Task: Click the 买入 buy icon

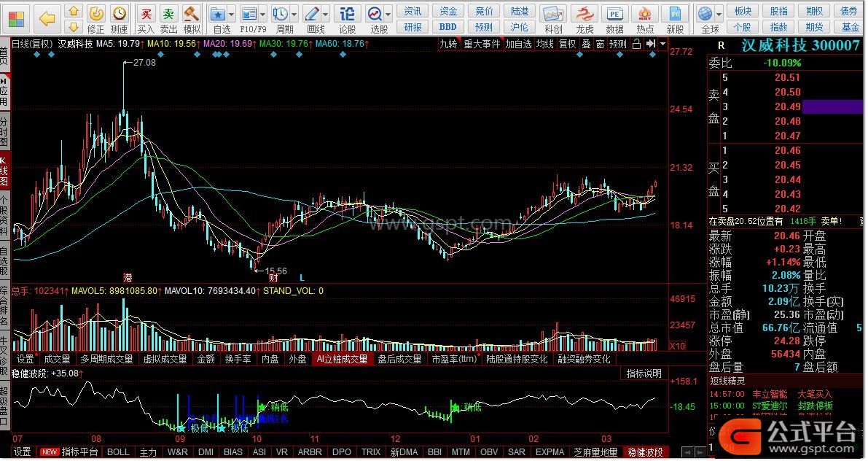Action: pos(146,13)
